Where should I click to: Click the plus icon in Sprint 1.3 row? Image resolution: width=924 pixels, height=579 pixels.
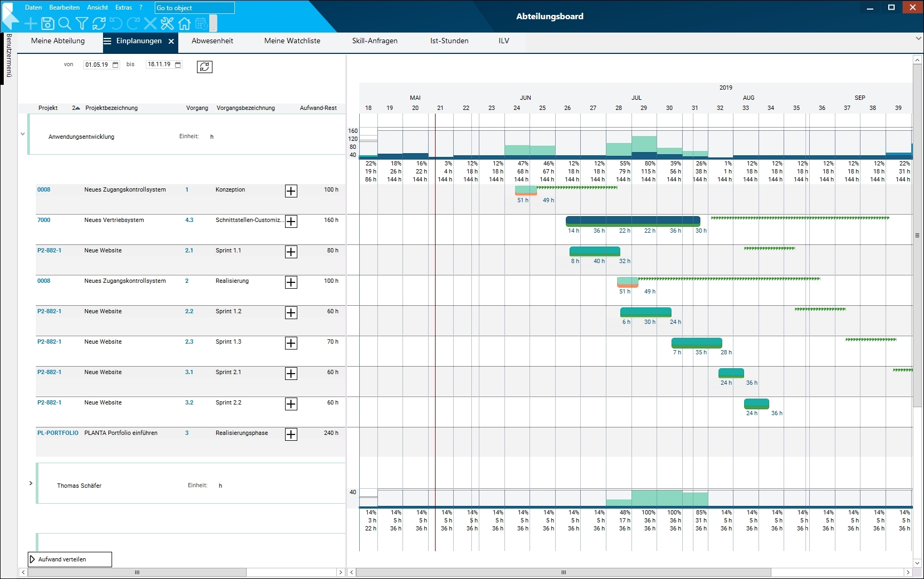291,343
